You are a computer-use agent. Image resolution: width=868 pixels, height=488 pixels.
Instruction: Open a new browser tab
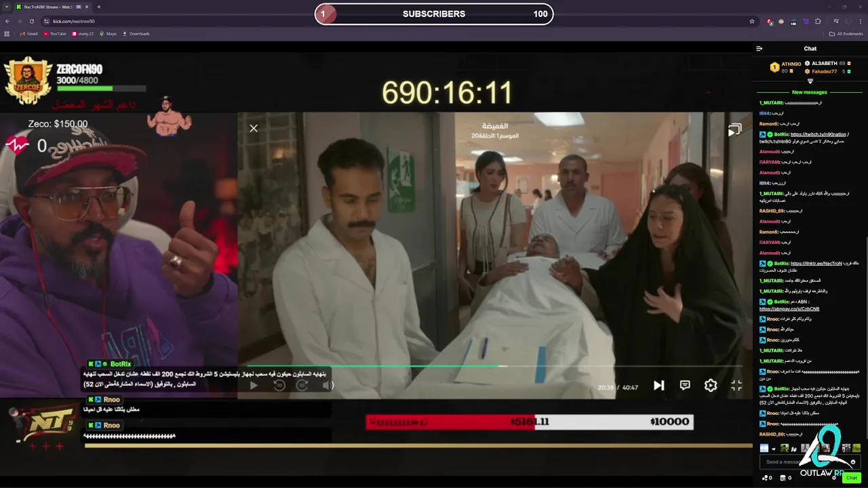pos(99,7)
